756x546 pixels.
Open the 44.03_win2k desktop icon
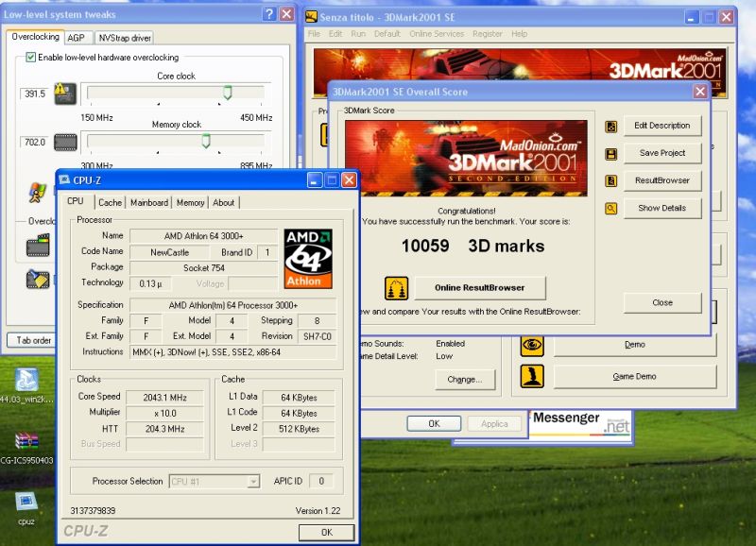point(26,385)
